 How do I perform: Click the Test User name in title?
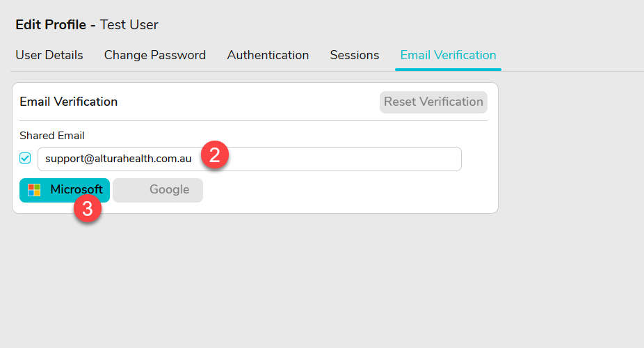[x=129, y=25]
